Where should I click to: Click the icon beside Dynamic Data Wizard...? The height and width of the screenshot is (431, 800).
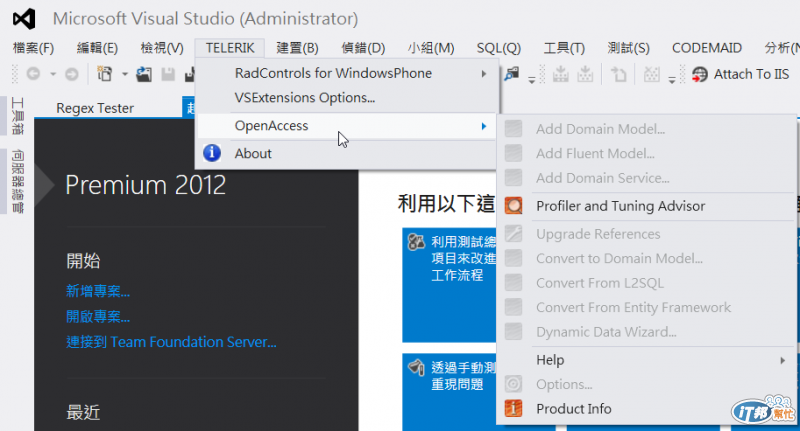point(513,332)
